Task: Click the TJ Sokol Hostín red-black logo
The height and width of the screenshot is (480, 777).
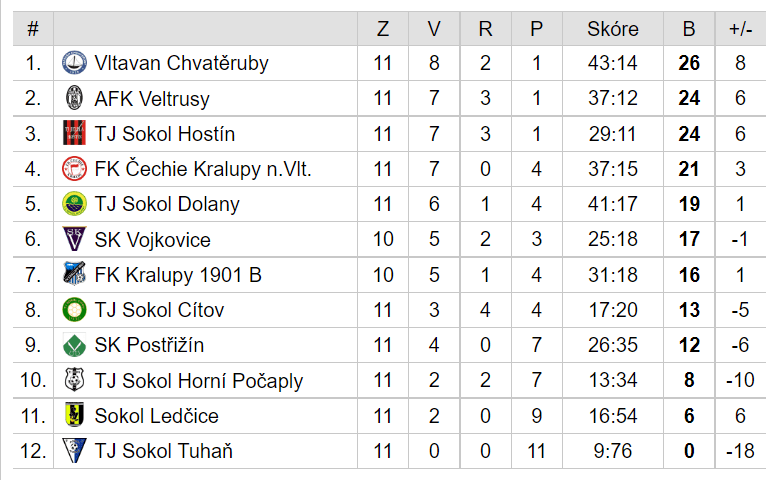Action: click(74, 133)
